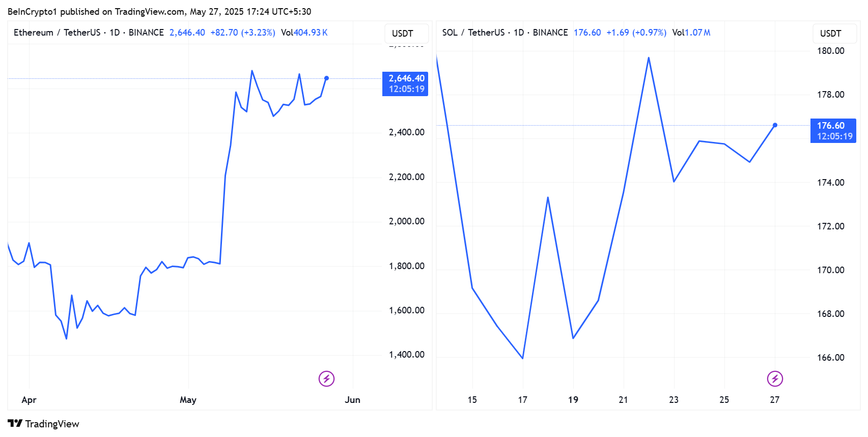Click the lightning icon on the SOL chart
This screenshot has width=868, height=437.
775,378
